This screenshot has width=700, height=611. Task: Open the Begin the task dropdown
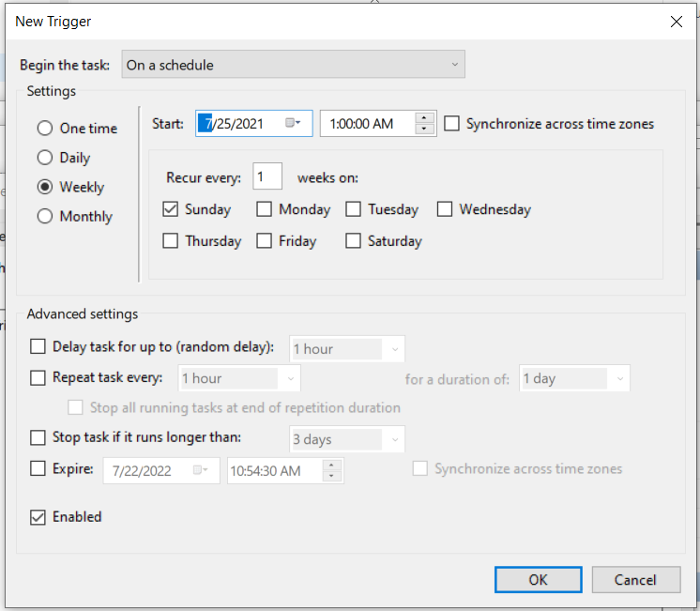294,65
